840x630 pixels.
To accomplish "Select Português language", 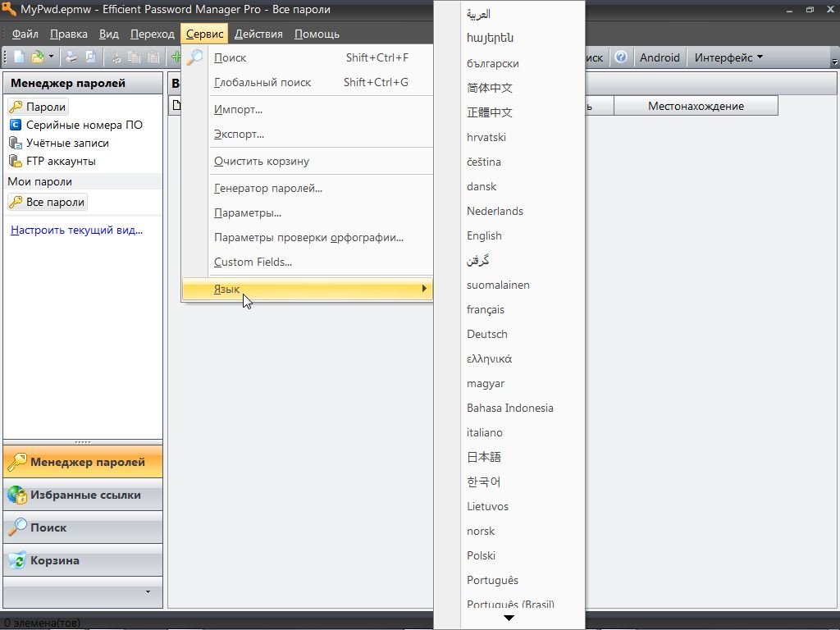I will pos(509,581).
